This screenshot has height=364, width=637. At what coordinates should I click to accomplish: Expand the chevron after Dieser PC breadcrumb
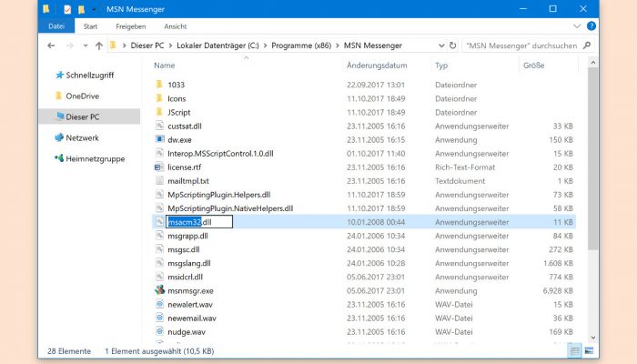click(171, 45)
